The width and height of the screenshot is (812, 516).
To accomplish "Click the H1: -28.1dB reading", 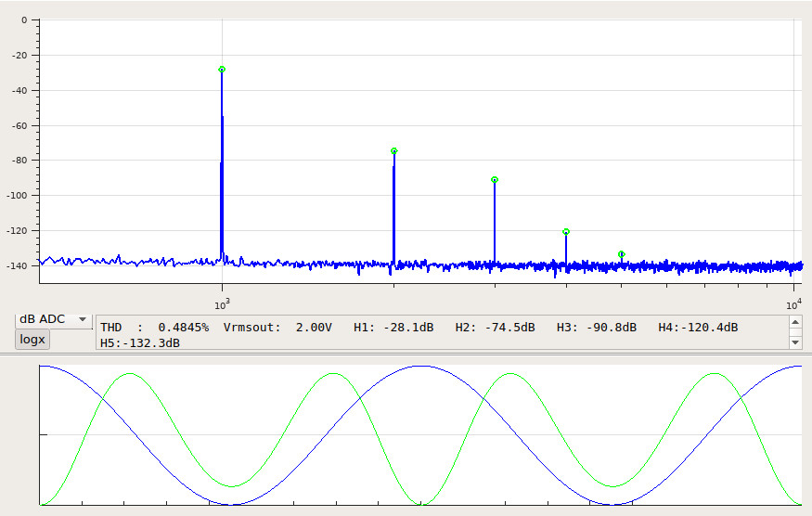I will point(393,328).
